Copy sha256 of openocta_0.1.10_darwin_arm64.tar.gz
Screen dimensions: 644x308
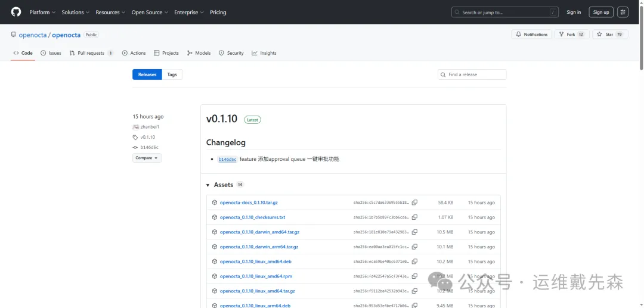coord(415,247)
